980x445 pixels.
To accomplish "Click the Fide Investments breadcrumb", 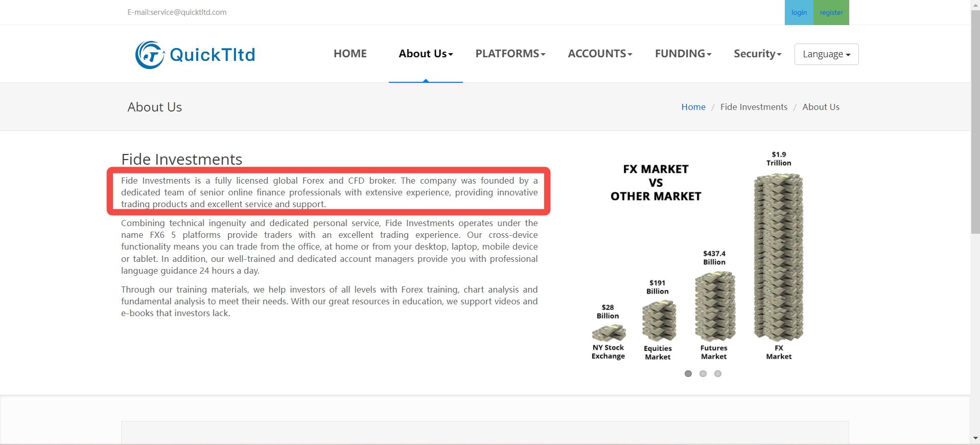I will click(x=754, y=107).
